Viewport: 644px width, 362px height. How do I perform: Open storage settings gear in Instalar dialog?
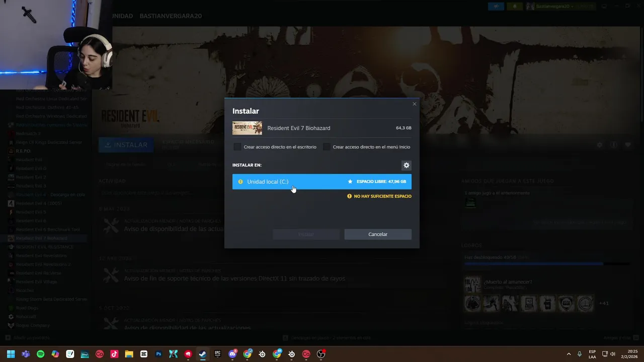click(x=407, y=165)
